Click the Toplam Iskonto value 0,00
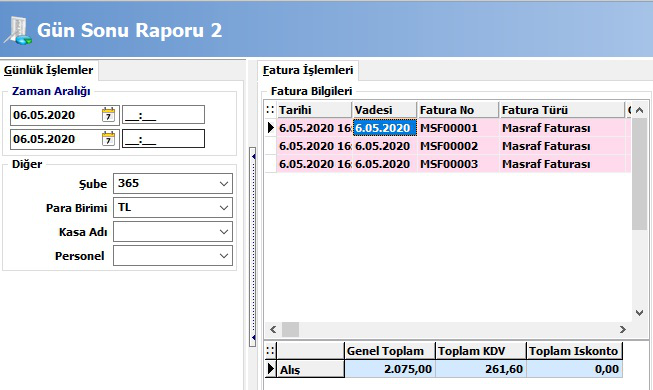Viewport: 653px width, 390px height. [x=575, y=369]
